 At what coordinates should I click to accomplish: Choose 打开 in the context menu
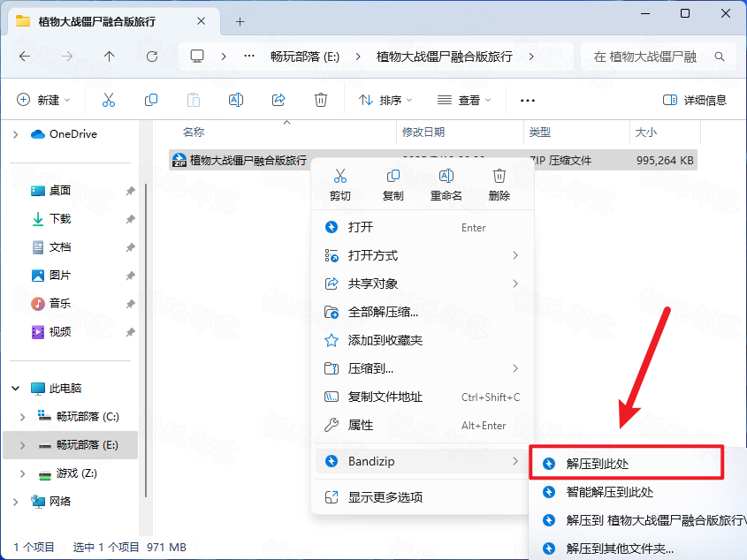(422, 227)
